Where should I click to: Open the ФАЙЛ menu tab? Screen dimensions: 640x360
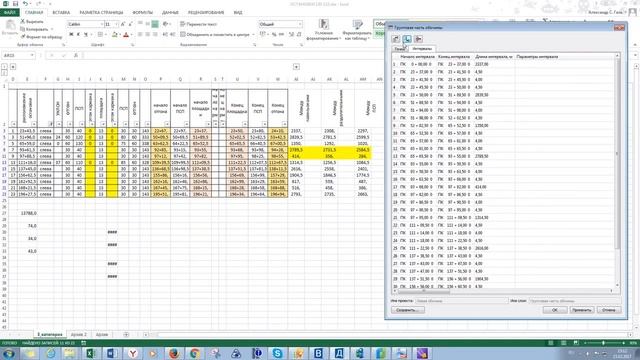click(x=9, y=13)
